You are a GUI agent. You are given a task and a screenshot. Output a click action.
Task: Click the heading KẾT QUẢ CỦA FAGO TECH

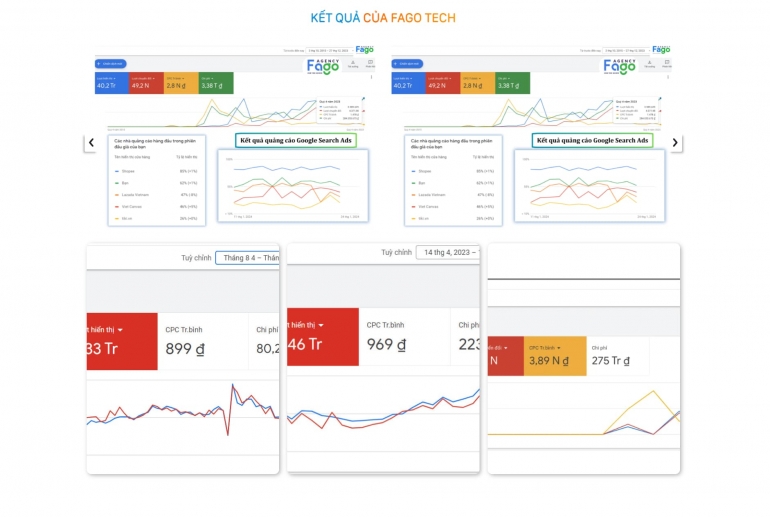[x=383, y=18]
